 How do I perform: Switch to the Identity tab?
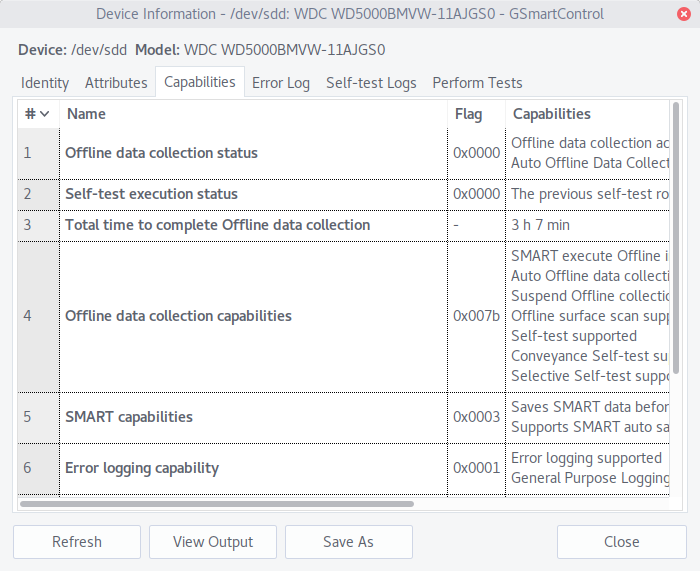click(x=45, y=83)
